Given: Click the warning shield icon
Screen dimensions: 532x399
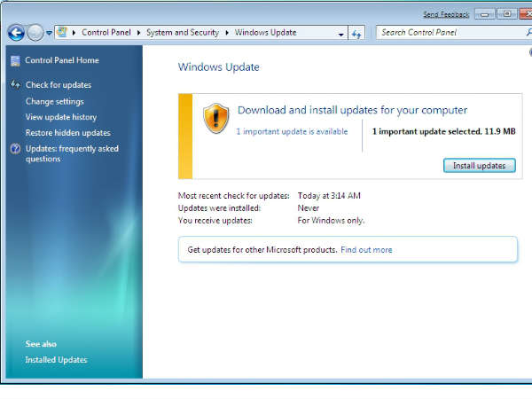Looking at the screenshot, I should [x=215, y=118].
